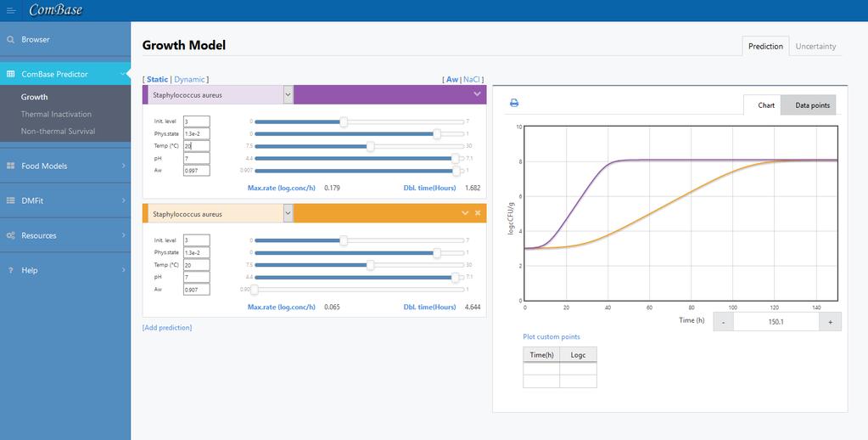Viewport: 868px width, 440px height.
Task: Click Plot custom points link
Action: 552,336
